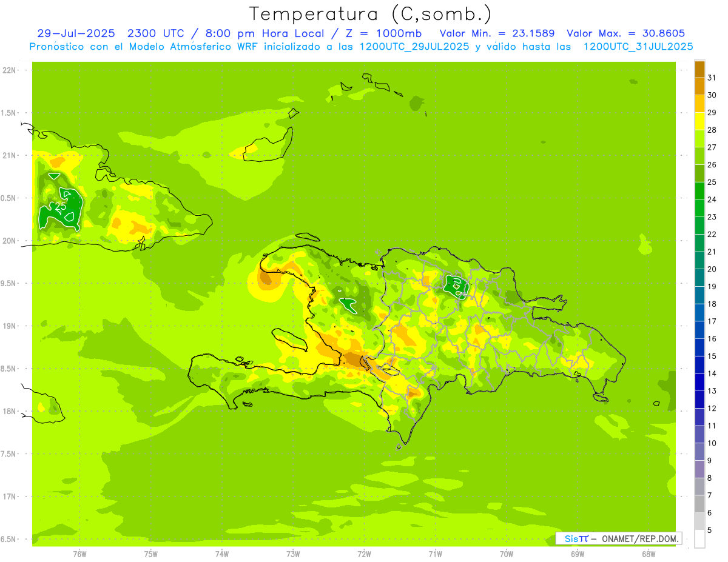Pick the white swatch below colorbar label 5

tap(699, 539)
